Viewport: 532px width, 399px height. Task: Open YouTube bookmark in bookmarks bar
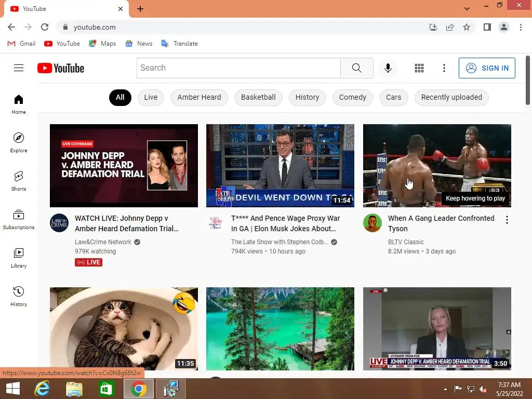[62, 44]
